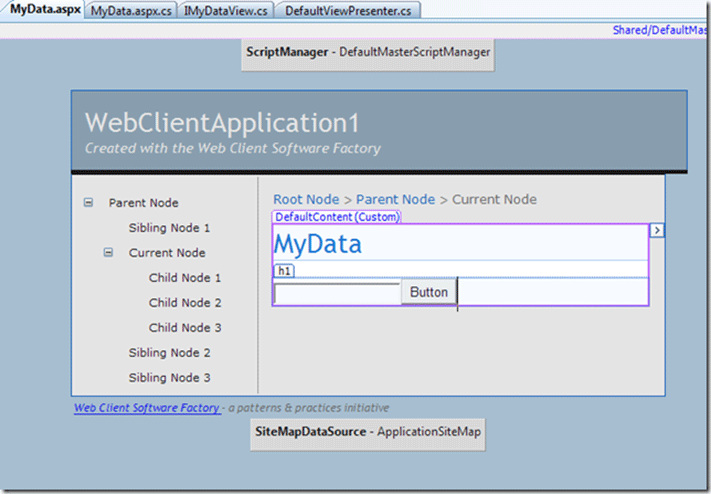Collapse the Parent Node tree item
The width and height of the screenshot is (711, 494).
coord(88,202)
